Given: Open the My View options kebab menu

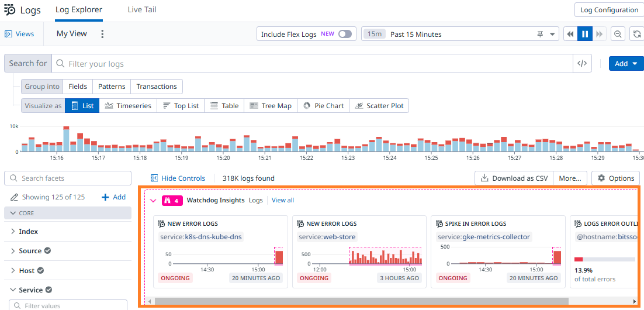Looking at the screenshot, I should 102,34.
